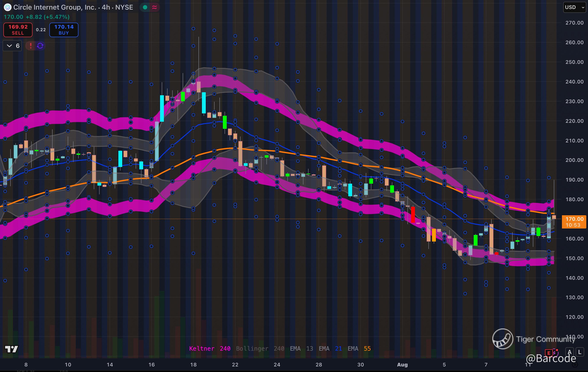
Task: Toggle the L log-scale button
Action: point(580,352)
